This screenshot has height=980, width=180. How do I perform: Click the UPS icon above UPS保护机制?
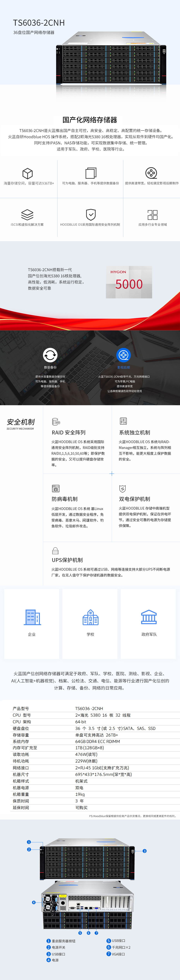click(x=55, y=551)
